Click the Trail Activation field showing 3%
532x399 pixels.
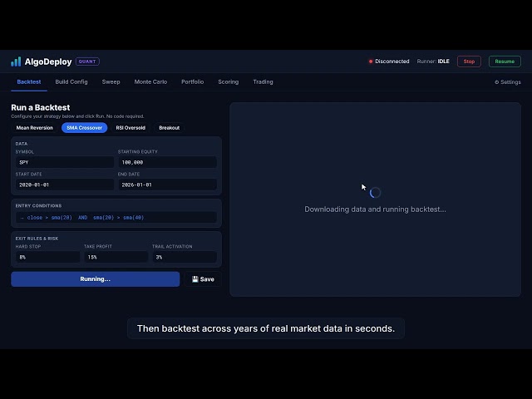coord(185,257)
